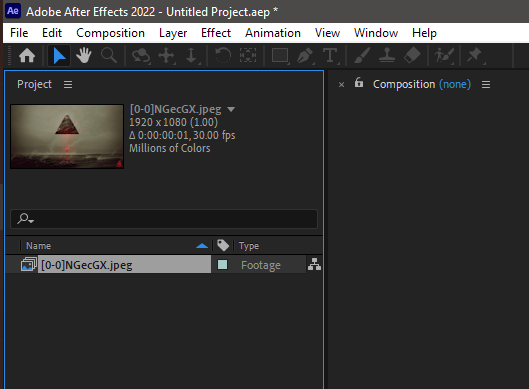The image size is (529, 389).
Task: Select the Eraser tool
Action: point(412,56)
